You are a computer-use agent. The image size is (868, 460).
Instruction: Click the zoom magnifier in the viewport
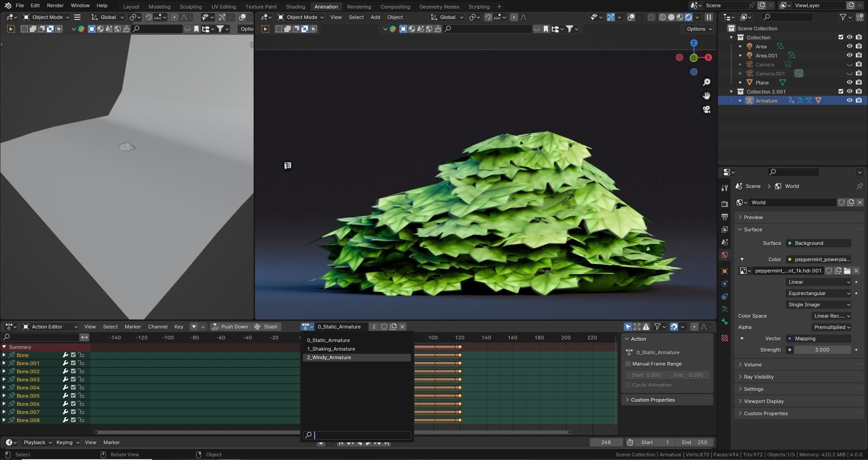click(707, 82)
